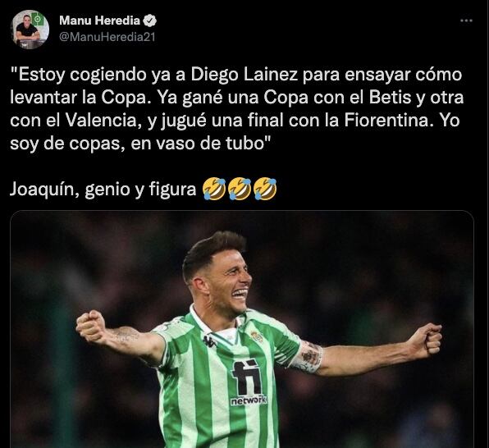Open the @ManuHeredia21 handle link

point(107,37)
